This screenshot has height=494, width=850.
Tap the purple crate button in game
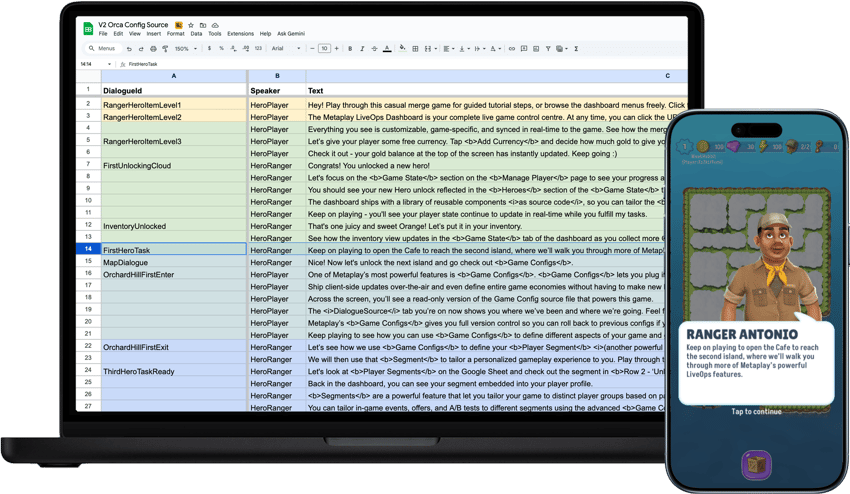756,464
